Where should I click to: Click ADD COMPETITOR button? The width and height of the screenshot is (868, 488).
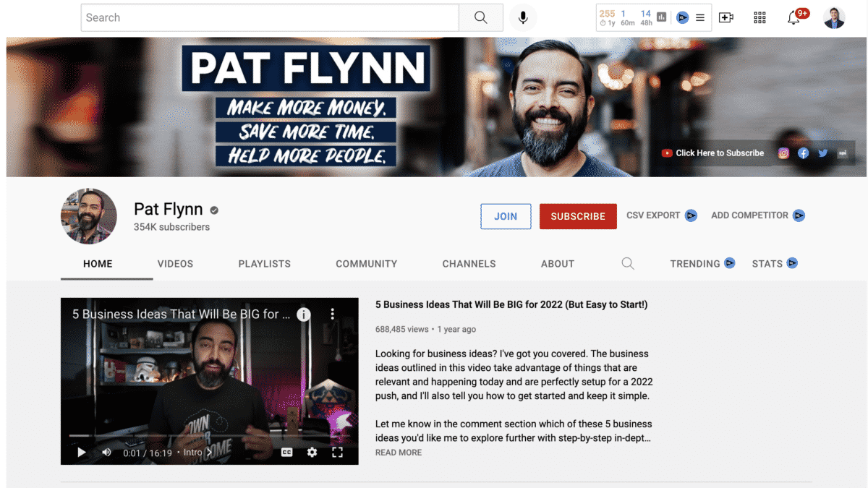(x=758, y=215)
